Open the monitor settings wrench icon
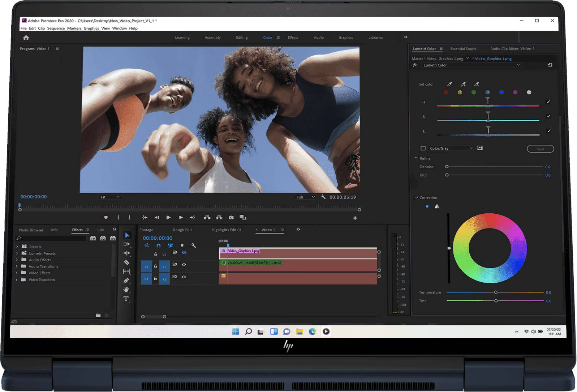The width and height of the screenshot is (577, 392). click(323, 197)
